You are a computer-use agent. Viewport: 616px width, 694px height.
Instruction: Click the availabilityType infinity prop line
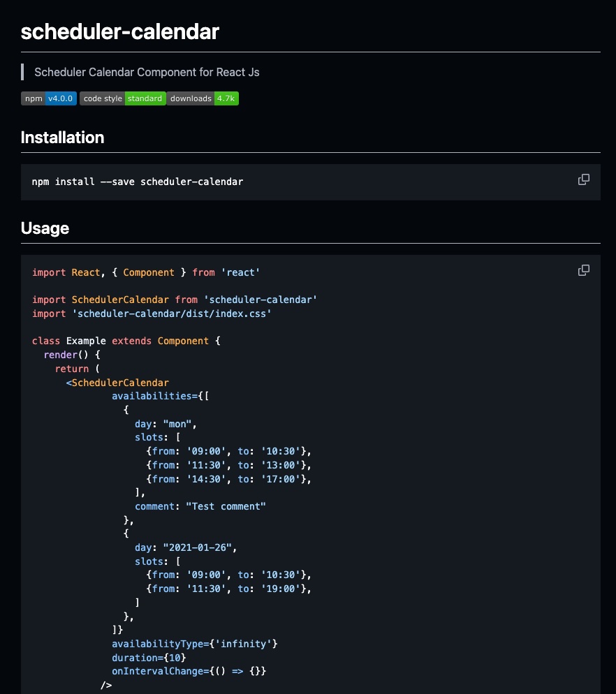[194, 644]
